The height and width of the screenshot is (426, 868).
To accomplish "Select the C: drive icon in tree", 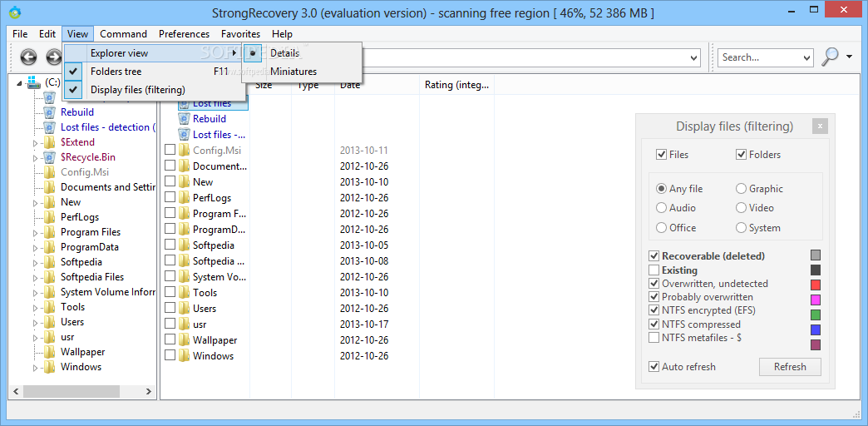I will (x=34, y=82).
